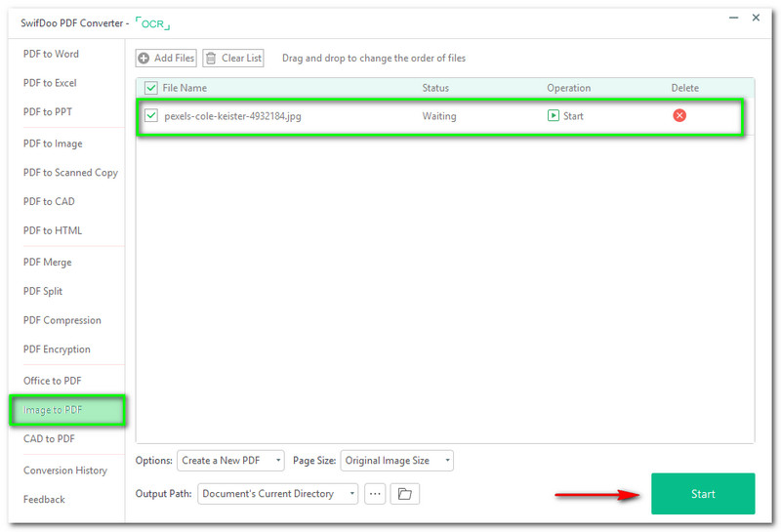Screen dimensions: 781x532
Task: Select PDF Merge from sidebar
Action: click(47, 262)
